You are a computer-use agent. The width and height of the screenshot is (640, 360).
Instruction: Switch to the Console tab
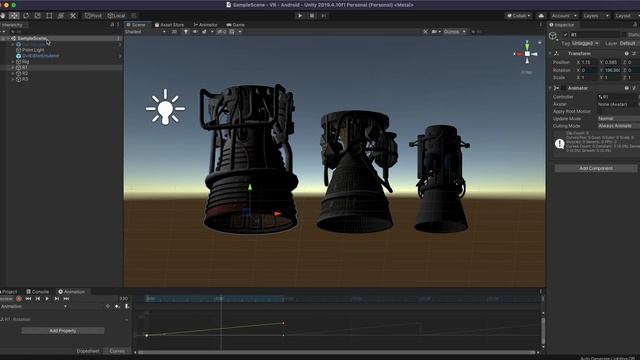click(x=38, y=292)
